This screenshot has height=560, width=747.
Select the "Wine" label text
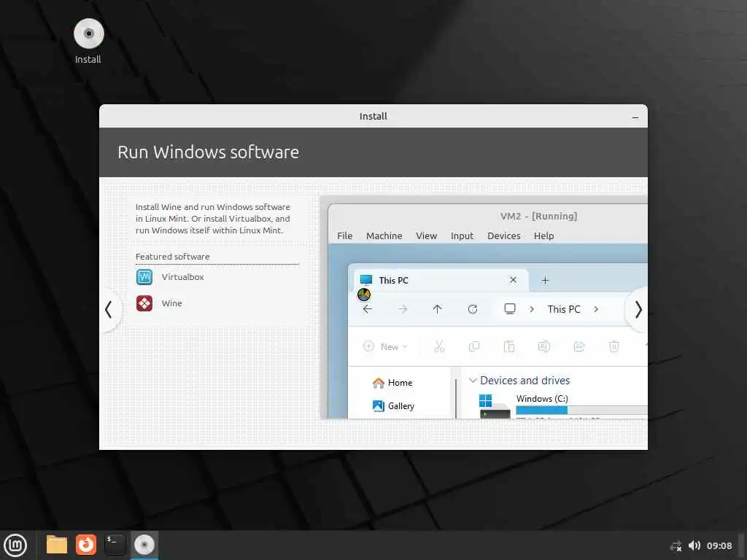(x=172, y=303)
